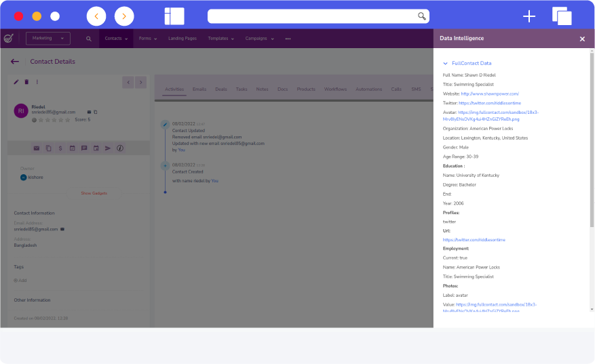Viewport: 595px width, 364px height.
Task: Click You link in Contact Created activity
Action: click(215, 181)
